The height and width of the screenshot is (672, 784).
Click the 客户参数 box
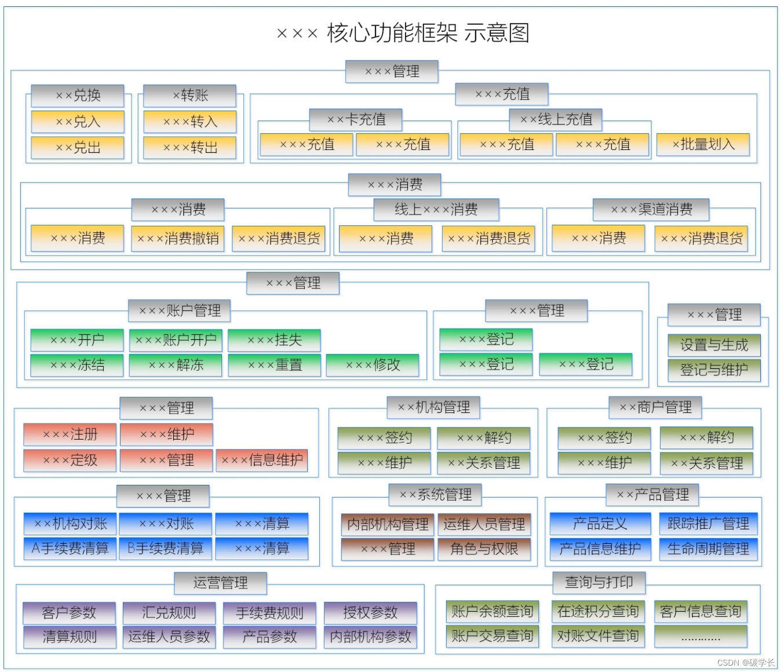tap(69, 613)
